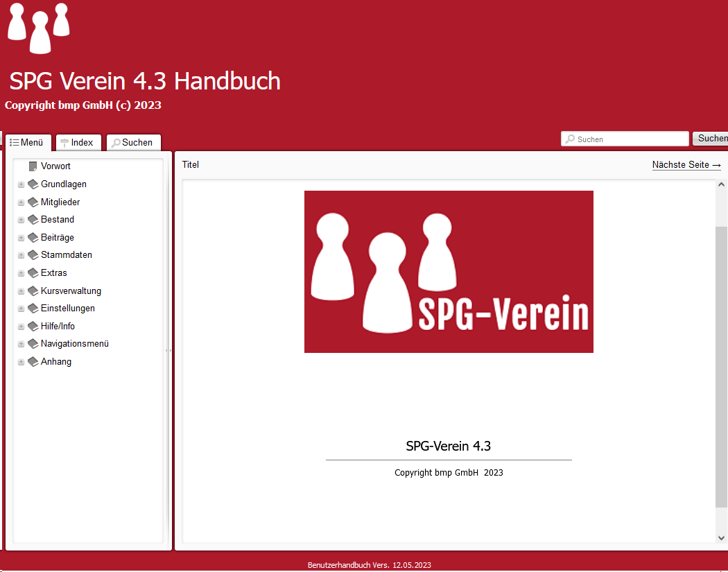Expand the Stammdaten tree node

pos(21,256)
